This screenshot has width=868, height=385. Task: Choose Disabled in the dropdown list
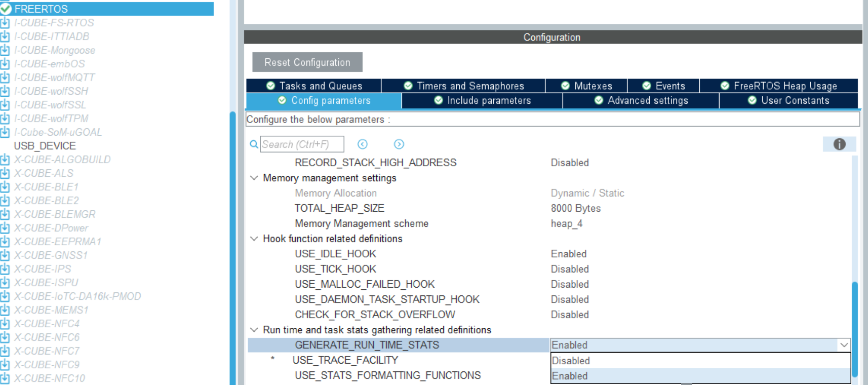click(x=700, y=361)
